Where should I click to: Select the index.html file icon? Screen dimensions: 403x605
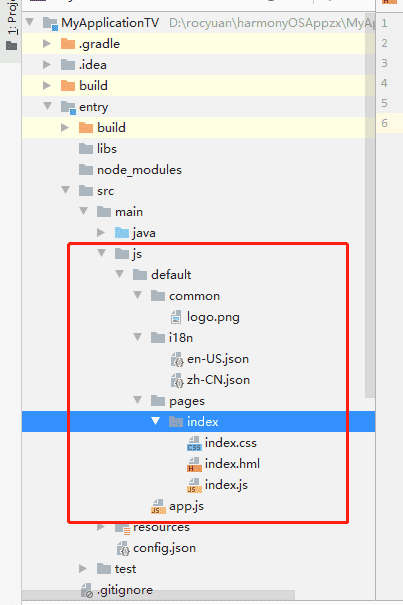click(194, 464)
